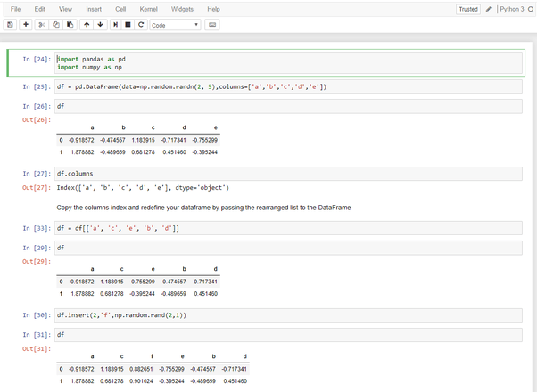Open the Cell menu
This screenshot has width=537, height=392.
pos(120,9)
